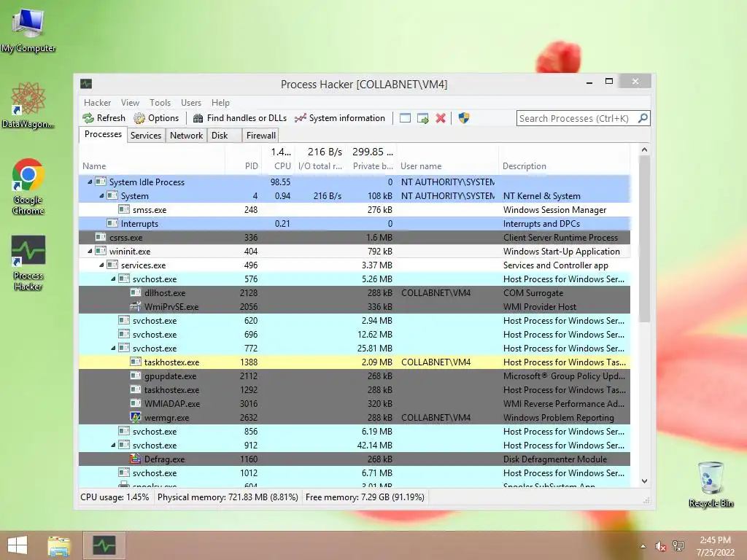Click the smss.exe process icon
The image size is (747, 560).
point(124,209)
